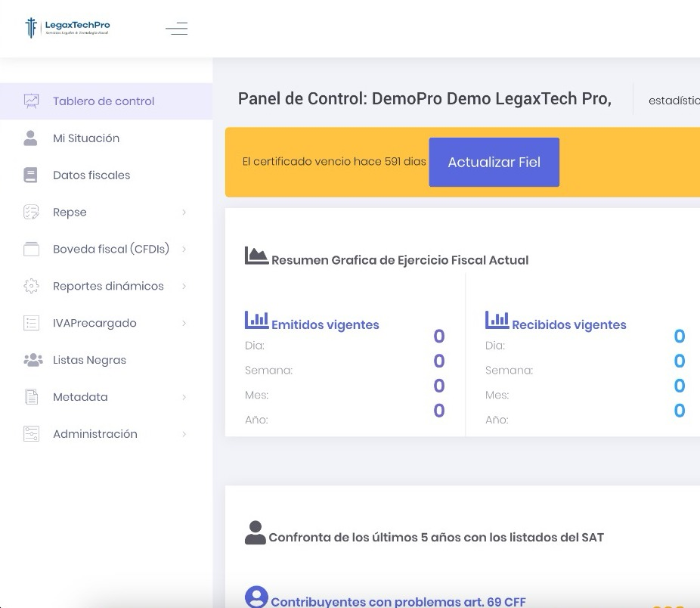Expand the Metadata submenu chevron
Screen dimensions: 700x608
(x=184, y=398)
